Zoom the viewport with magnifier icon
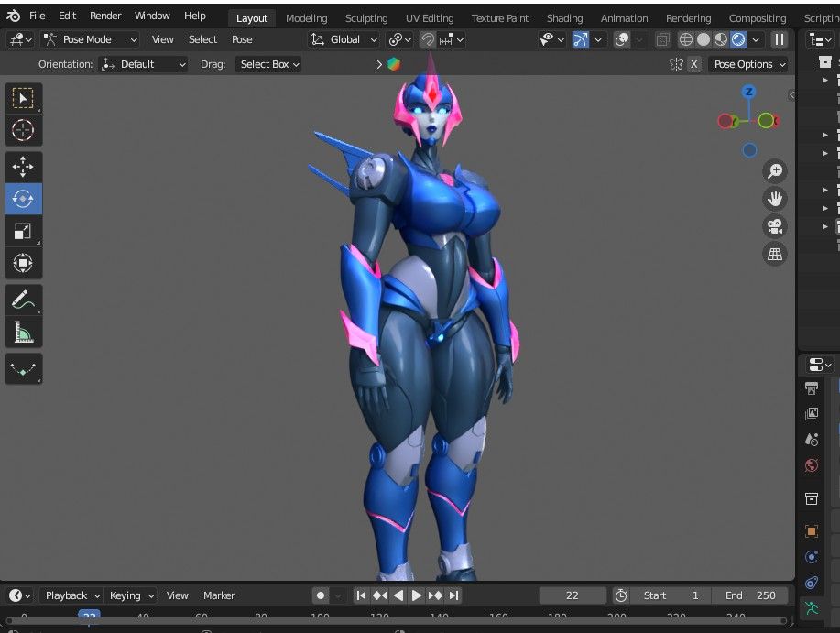The image size is (840, 633). click(x=775, y=170)
